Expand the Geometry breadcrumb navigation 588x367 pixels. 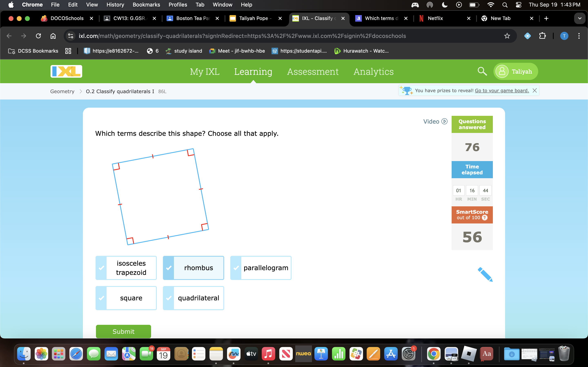pos(62,91)
